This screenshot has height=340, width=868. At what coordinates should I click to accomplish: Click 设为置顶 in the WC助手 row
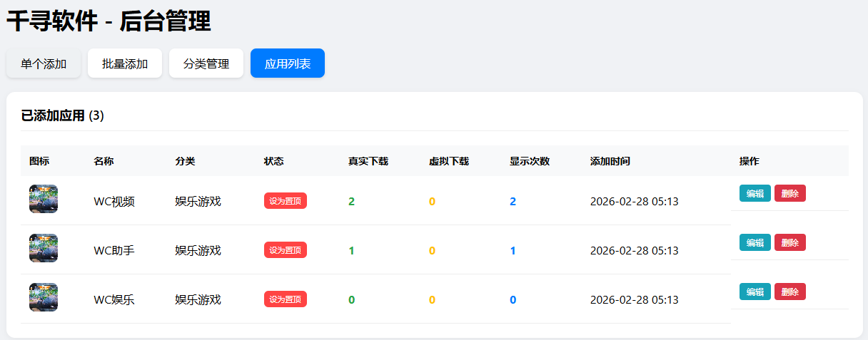pyautogui.click(x=286, y=250)
